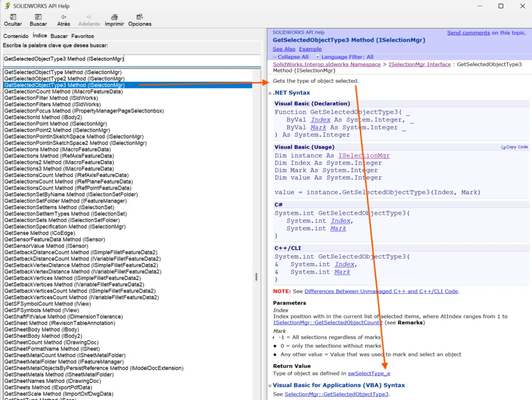
Task: Select GetSFSymbolCount Method (IView)
Action: [x=47, y=304]
